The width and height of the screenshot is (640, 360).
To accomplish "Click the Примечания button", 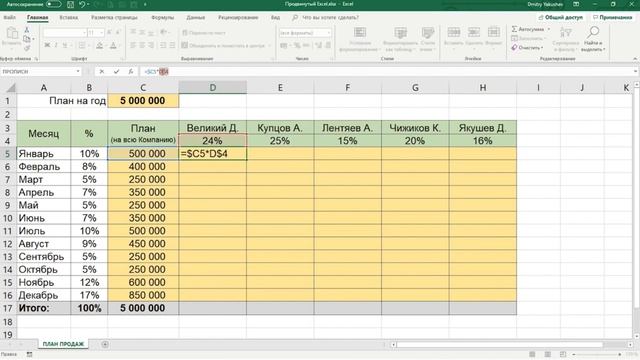I will click(x=612, y=18).
